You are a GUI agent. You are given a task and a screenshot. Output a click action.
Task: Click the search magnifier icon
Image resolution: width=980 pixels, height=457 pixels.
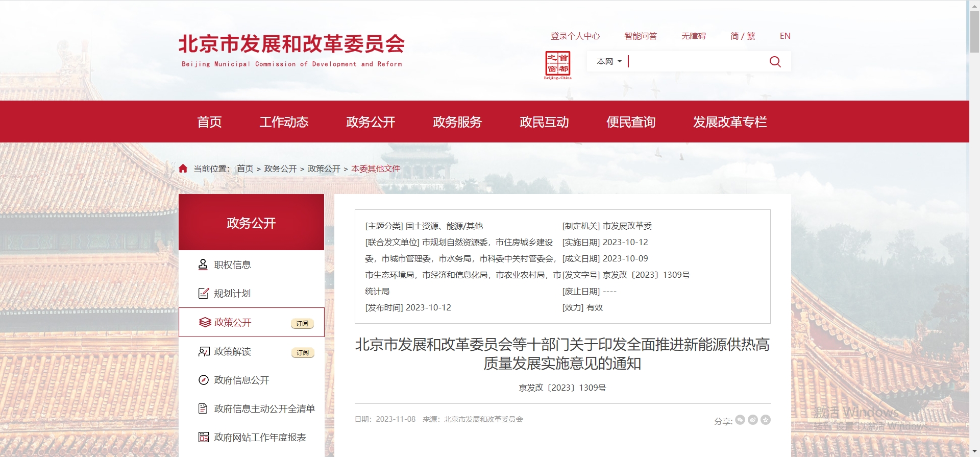click(x=775, y=62)
